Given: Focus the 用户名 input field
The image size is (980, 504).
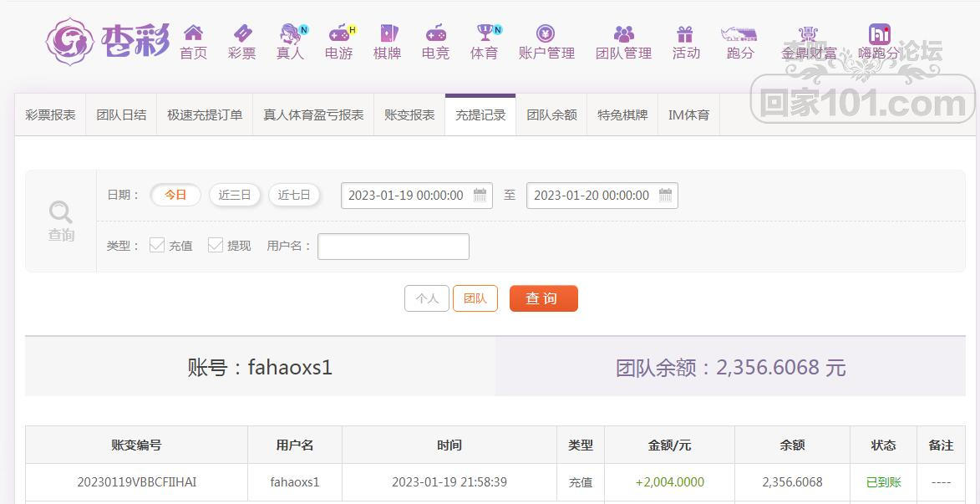Looking at the screenshot, I should tap(394, 247).
